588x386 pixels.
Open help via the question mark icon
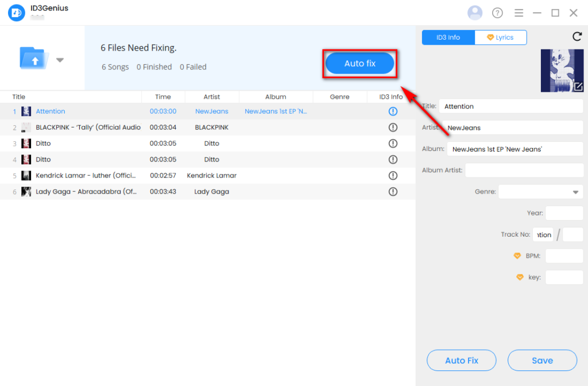pos(497,12)
